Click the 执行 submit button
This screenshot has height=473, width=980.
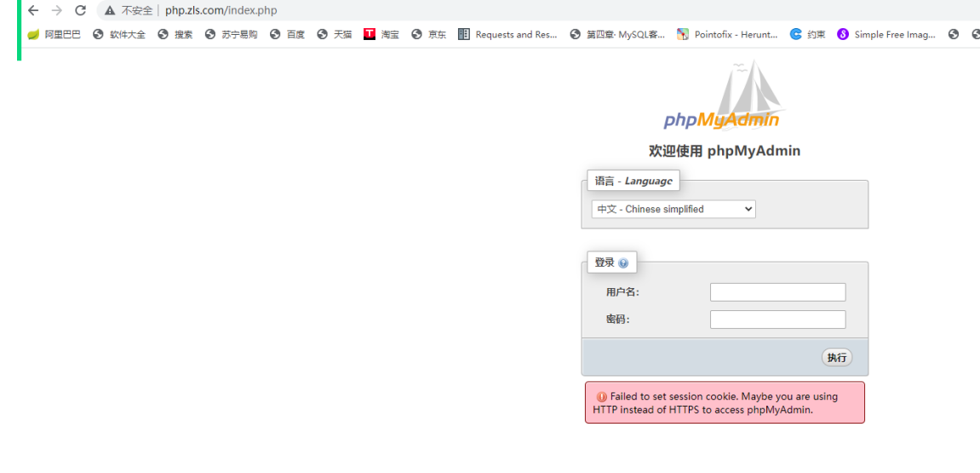pos(836,357)
